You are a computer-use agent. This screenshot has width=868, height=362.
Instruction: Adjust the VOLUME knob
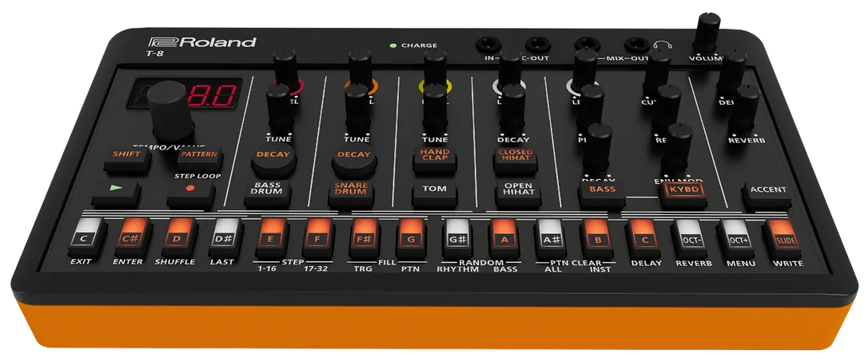[707, 32]
